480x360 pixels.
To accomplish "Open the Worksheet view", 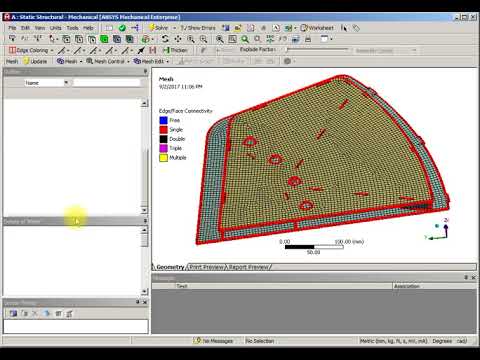I will [x=317, y=28].
